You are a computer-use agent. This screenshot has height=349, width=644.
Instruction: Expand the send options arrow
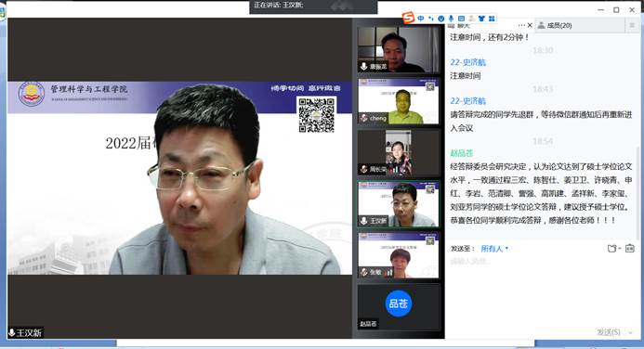[630, 332]
